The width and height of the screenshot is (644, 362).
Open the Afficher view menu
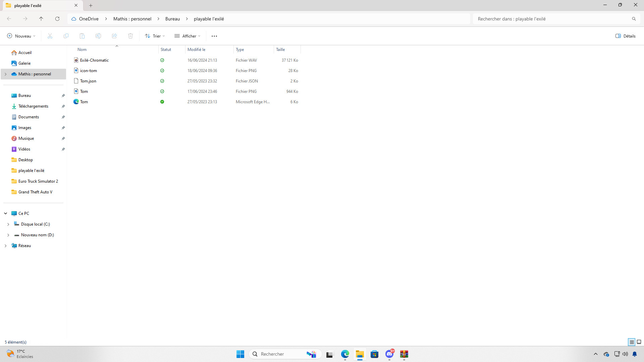point(187,36)
